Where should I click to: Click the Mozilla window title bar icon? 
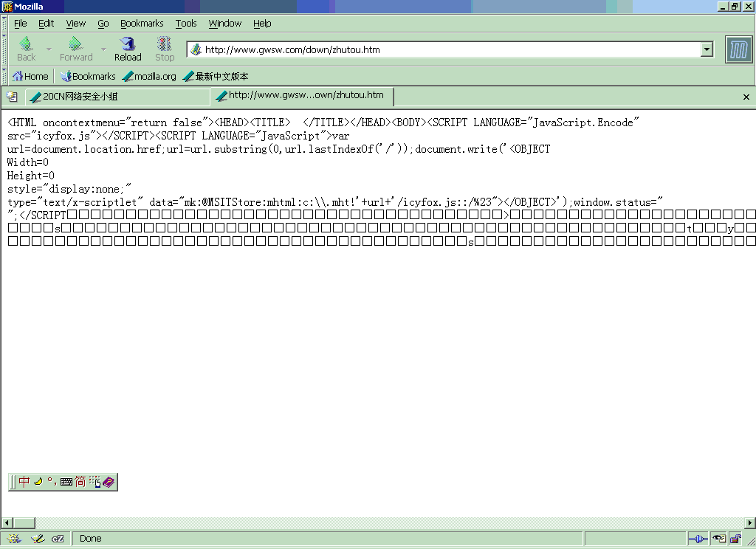[7, 6]
